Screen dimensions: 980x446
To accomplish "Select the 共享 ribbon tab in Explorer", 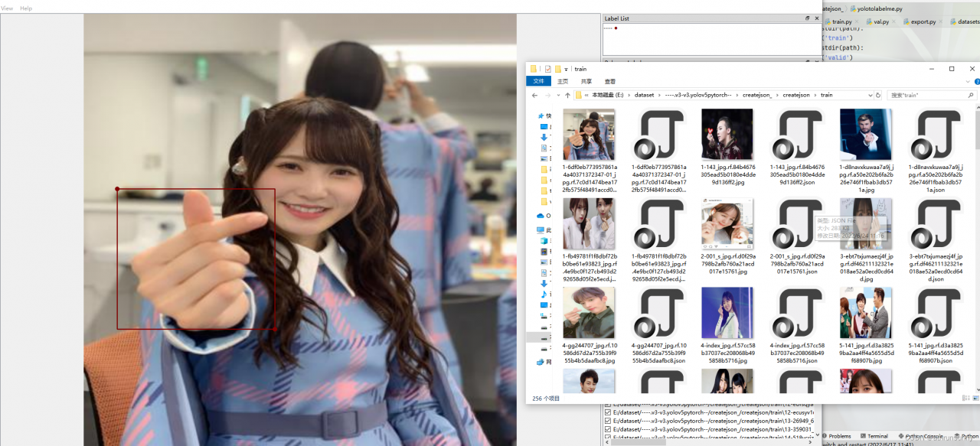I will 586,81.
